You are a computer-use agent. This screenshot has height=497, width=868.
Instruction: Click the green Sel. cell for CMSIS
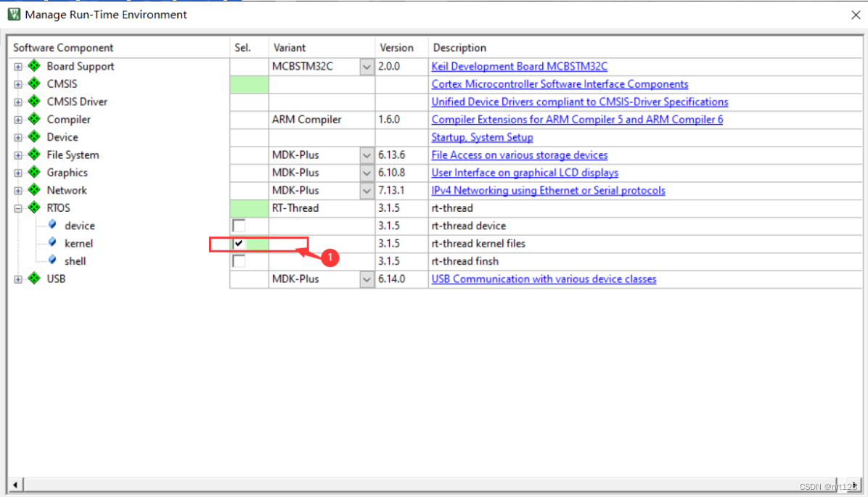tap(249, 84)
